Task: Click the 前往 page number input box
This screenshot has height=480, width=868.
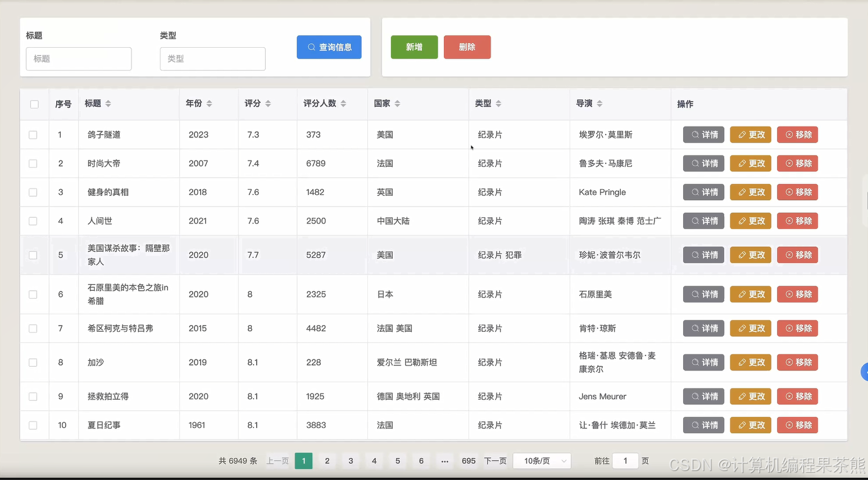Action: click(625, 461)
